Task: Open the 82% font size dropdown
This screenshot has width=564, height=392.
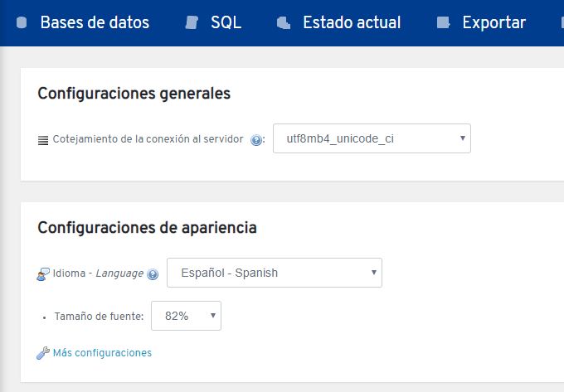Action: (187, 316)
